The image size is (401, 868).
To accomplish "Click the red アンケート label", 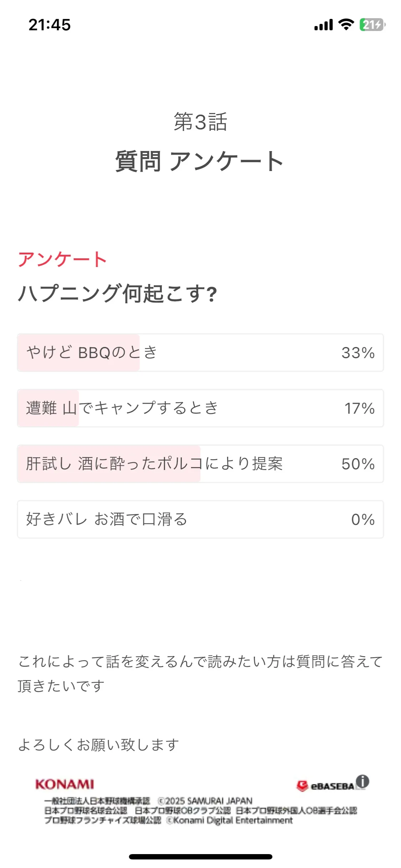I will 62,259.
